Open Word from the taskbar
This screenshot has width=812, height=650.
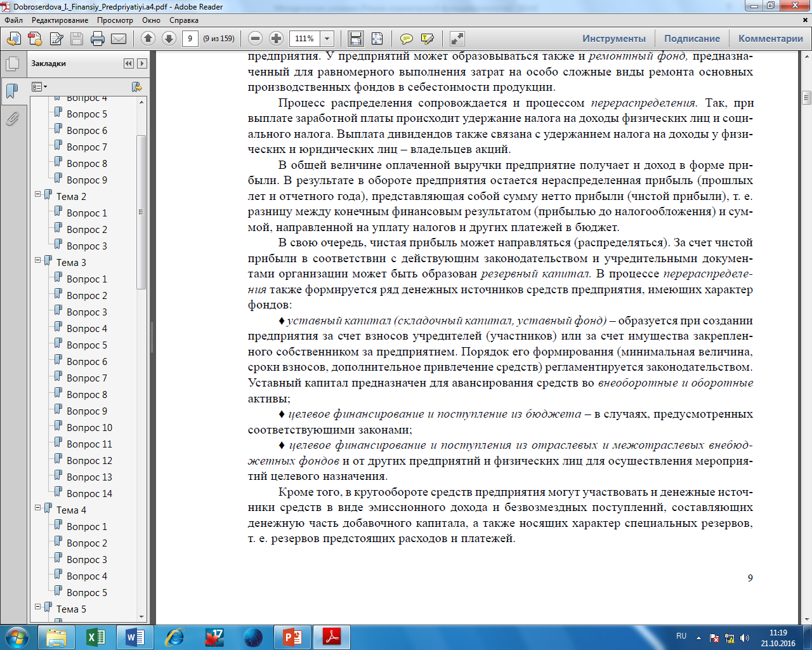pyautogui.click(x=135, y=637)
